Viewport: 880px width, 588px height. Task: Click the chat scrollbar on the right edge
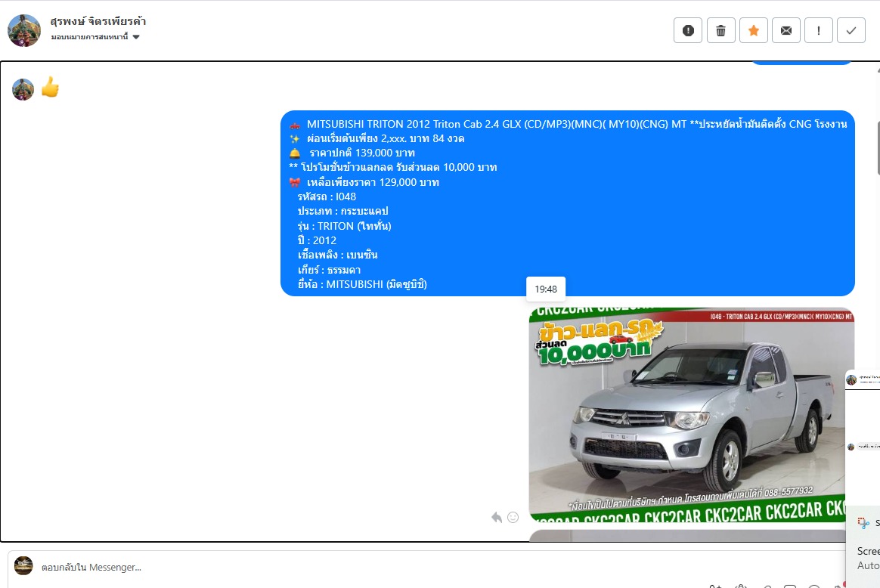pos(877,147)
